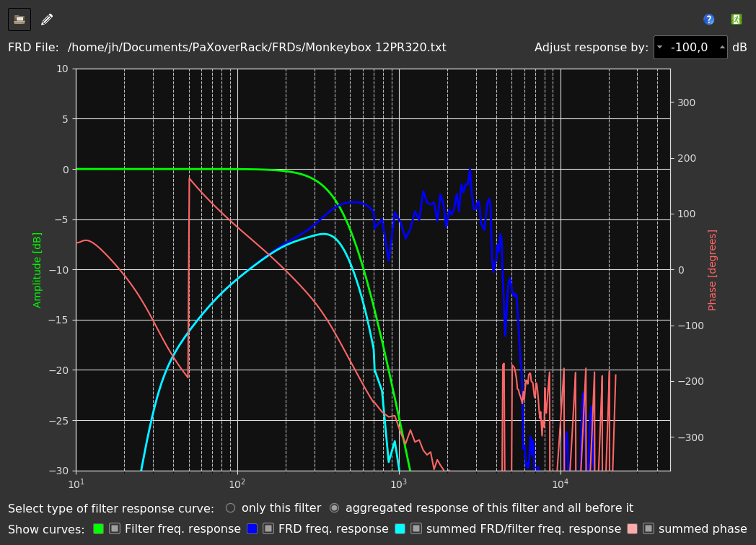756x545 pixels.
Task: Click the "Filter freq. response" label
Action: click(183, 528)
